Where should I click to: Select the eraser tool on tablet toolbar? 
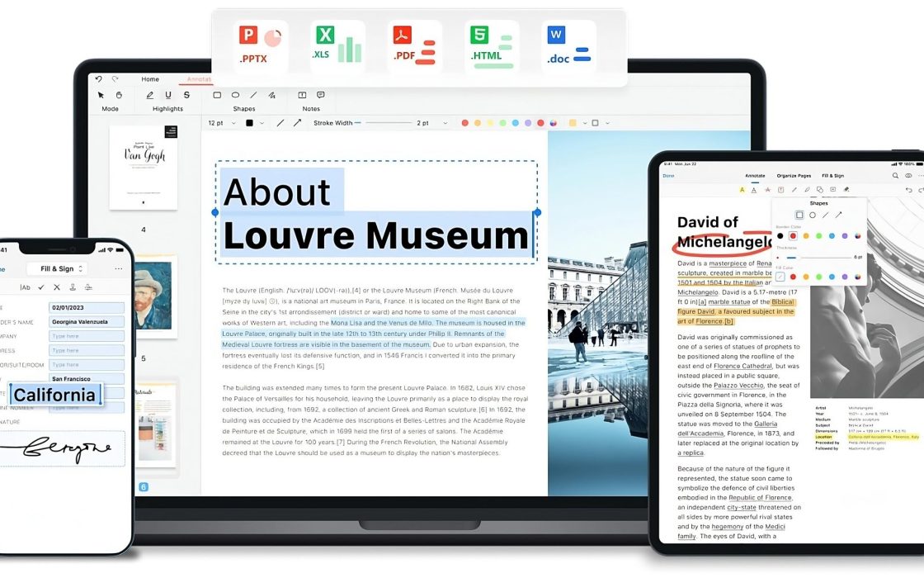point(846,190)
